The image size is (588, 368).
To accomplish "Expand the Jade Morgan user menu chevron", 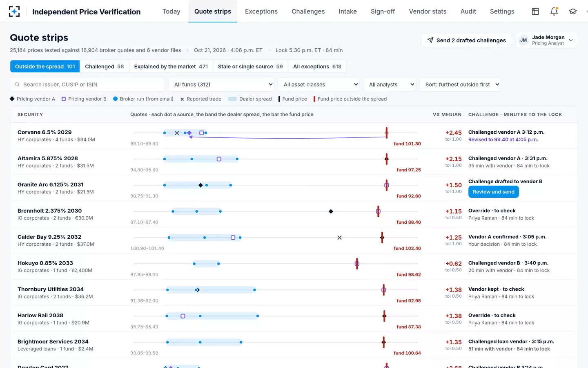I will click(571, 40).
